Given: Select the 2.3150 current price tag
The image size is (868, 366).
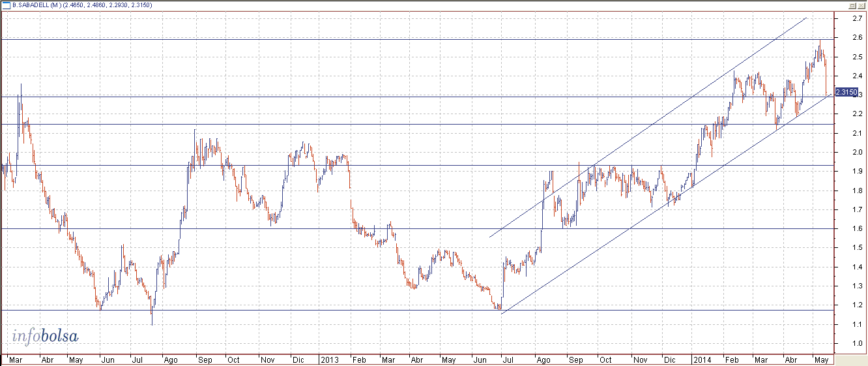Looking at the screenshot, I should pyautogui.click(x=846, y=93).
